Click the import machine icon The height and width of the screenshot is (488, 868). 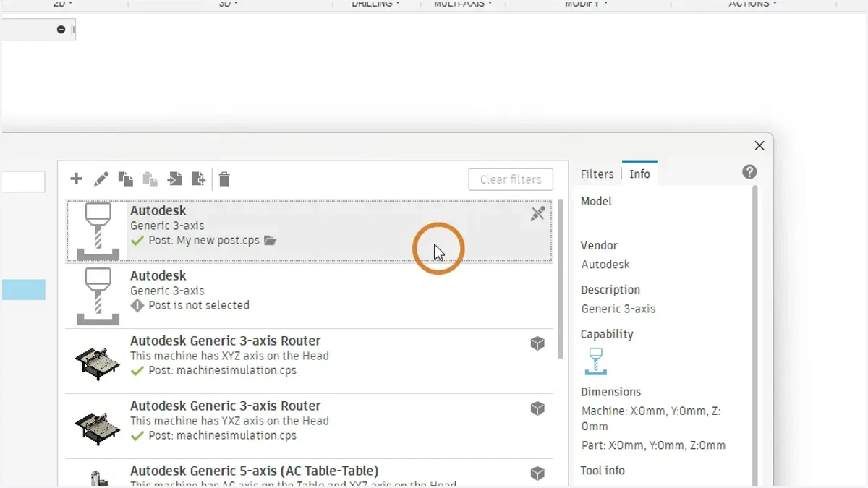pos(174,179)
